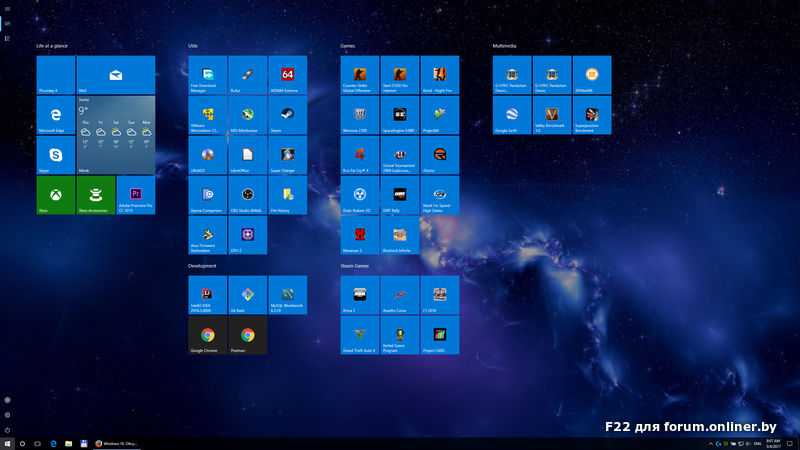Screen dimensions: 800x450
Task: Launch Kerbal Space Program tile
Action: tap(400, 335)
